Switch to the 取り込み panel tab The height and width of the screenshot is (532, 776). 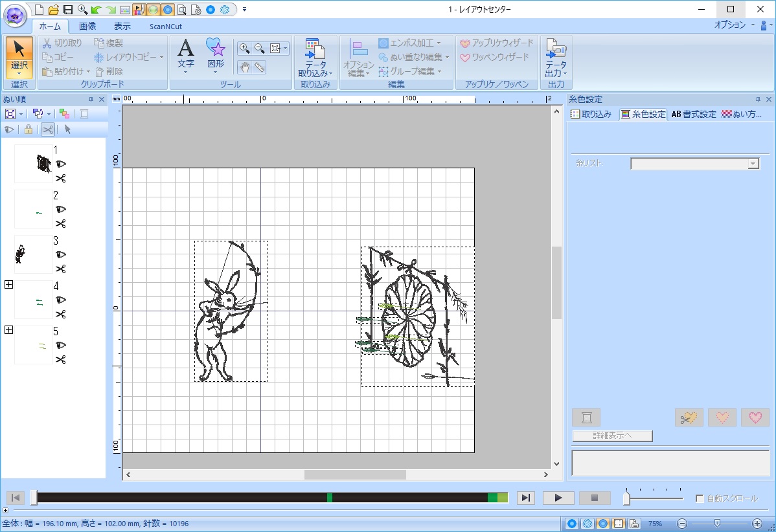click(x=591, y=114)
